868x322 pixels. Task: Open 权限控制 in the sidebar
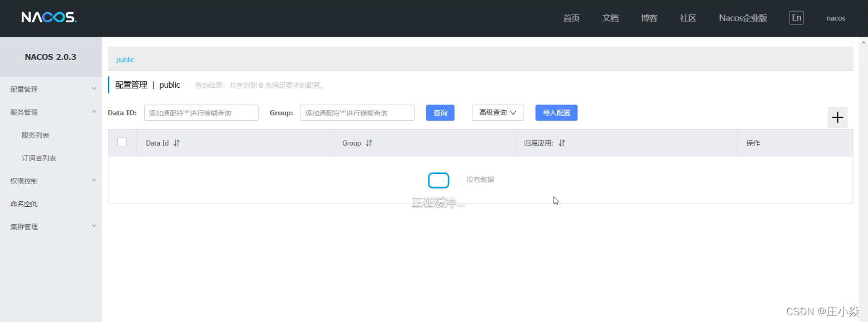click(x=24, y=181)
